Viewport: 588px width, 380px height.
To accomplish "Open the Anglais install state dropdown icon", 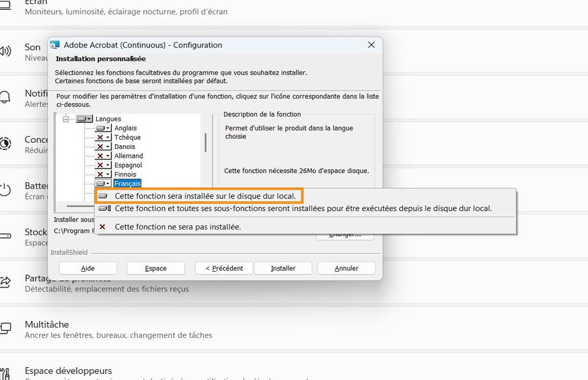I will coord(103,128).
